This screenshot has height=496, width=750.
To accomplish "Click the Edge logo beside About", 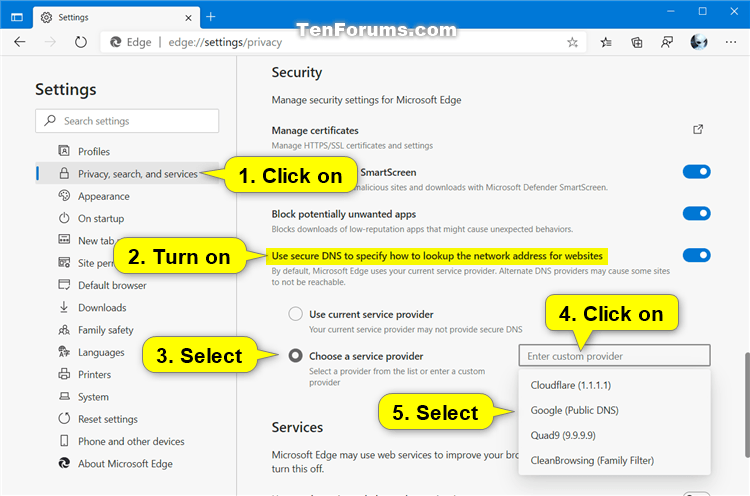I will click(64, 463).
